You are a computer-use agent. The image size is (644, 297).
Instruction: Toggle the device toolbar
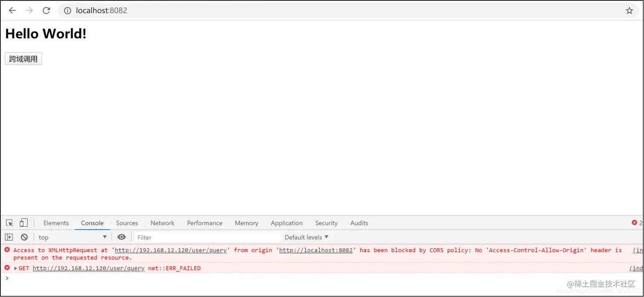coord(24,223)
